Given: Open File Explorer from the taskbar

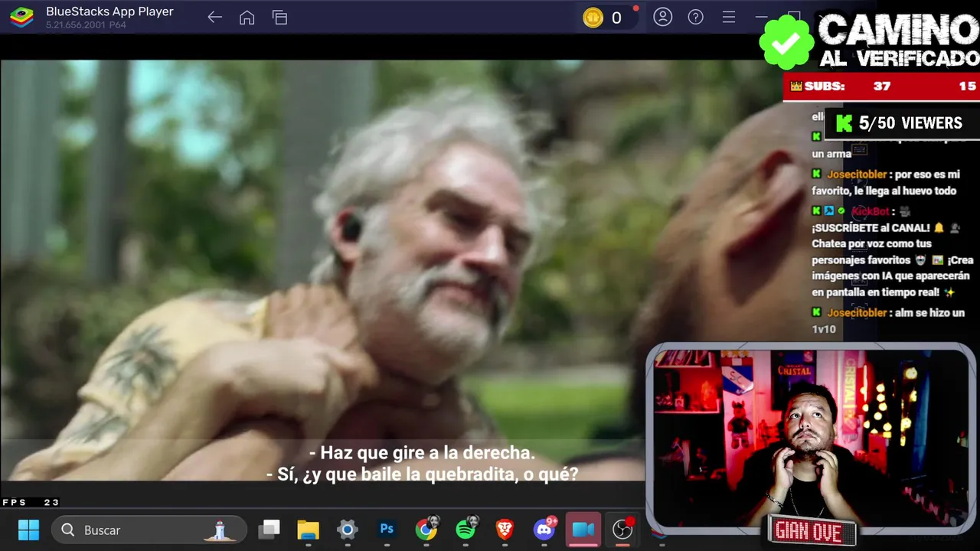Looking at the screenshot, I should tap(308, 530).
